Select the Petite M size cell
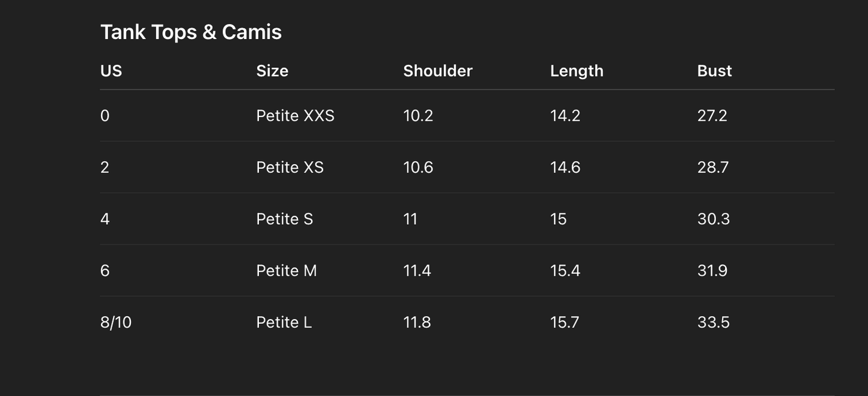The image size is (868, 396). (286, 270)
